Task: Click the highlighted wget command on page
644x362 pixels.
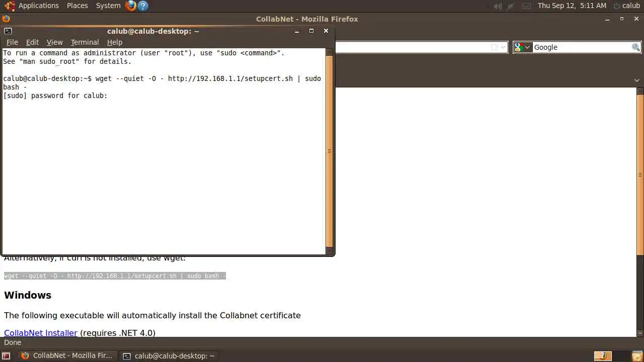Action: pos(115,276)
